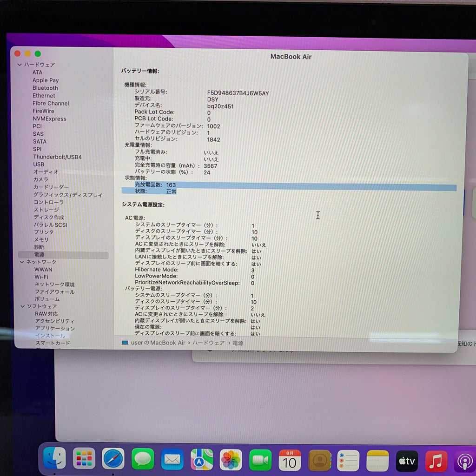Select アクセシビリティ in the sidebar
Image resolution: width=476 pixels, height=476 pixels.
(x=55, y=321)
